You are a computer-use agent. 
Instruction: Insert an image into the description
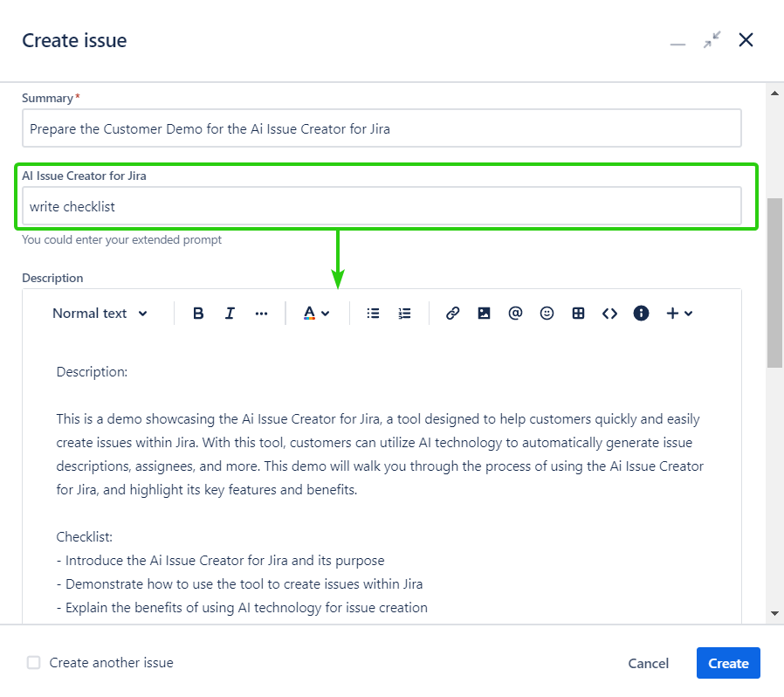click(x=484, y=314)
